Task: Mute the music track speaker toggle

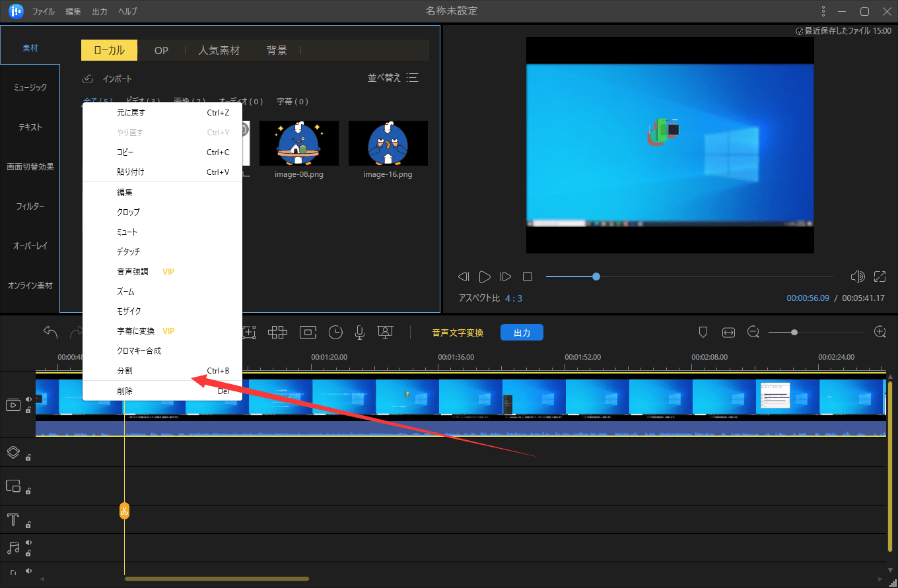Action: click(x=28, y=542)
